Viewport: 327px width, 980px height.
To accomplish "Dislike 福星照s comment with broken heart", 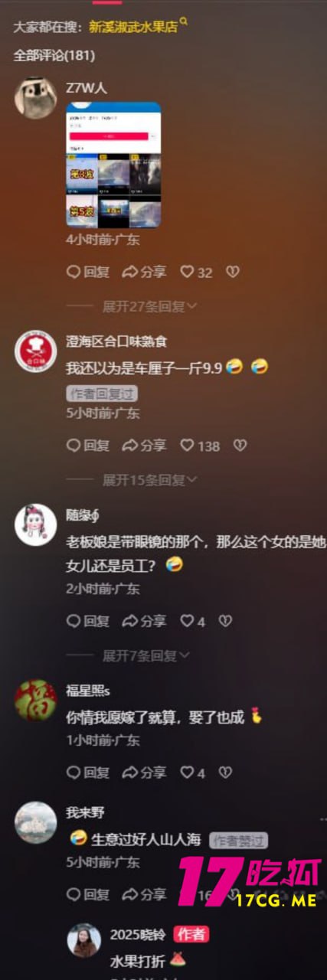I will point(225,773).
